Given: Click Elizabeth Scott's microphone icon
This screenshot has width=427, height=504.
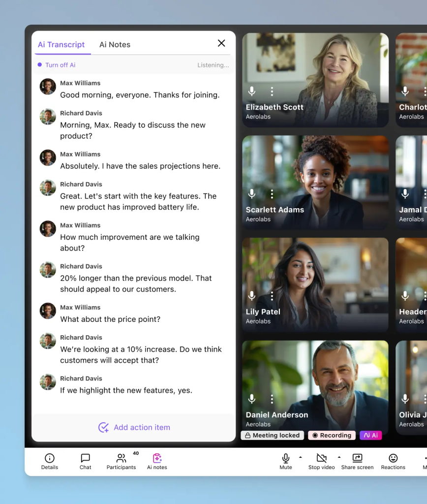Looking at the screenshot, I should point(252,92).
